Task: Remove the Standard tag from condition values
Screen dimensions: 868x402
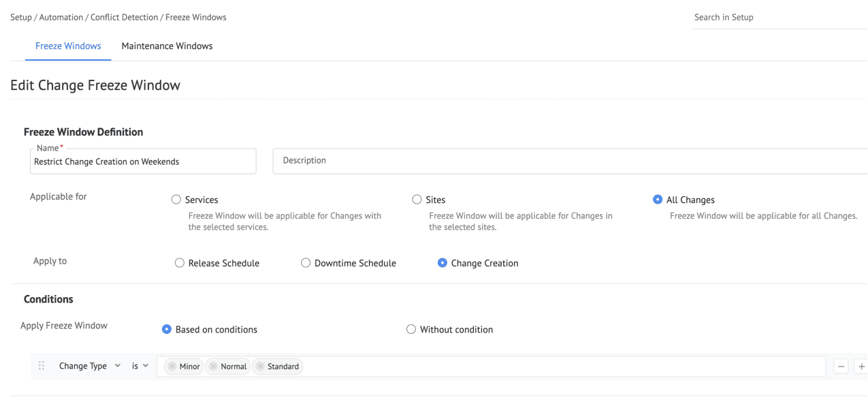Action: coord(260,367)
